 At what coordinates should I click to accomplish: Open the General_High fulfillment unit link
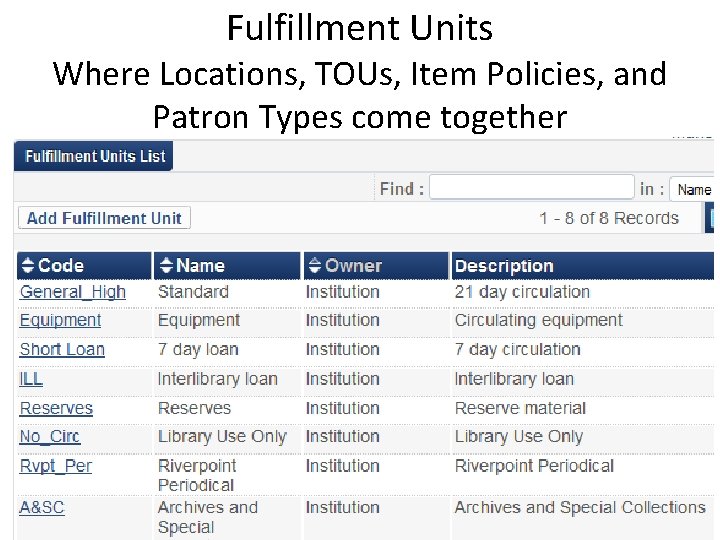pos(73,292)
